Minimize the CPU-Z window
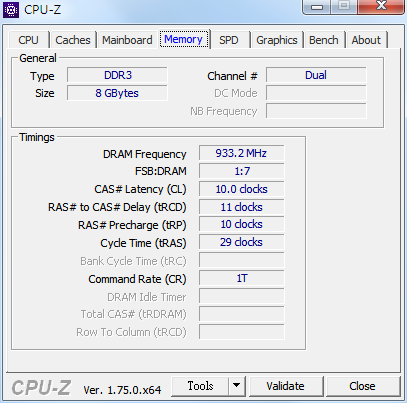 click(x=317, y=7)
